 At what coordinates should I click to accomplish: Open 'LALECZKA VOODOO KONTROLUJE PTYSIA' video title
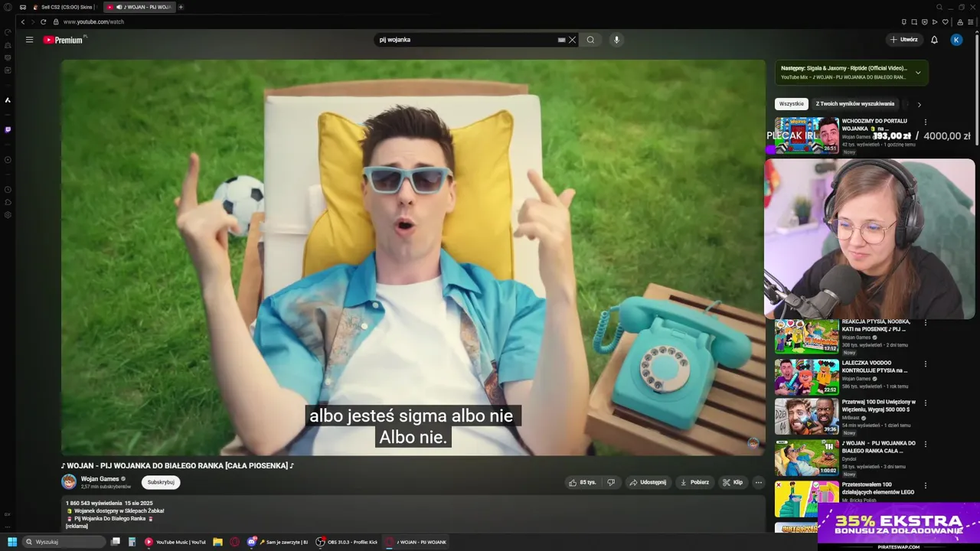pos(874,367)
